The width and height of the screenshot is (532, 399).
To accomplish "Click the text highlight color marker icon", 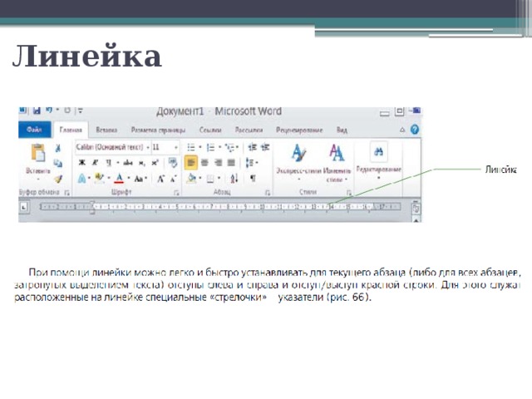I will coord(99,178).
